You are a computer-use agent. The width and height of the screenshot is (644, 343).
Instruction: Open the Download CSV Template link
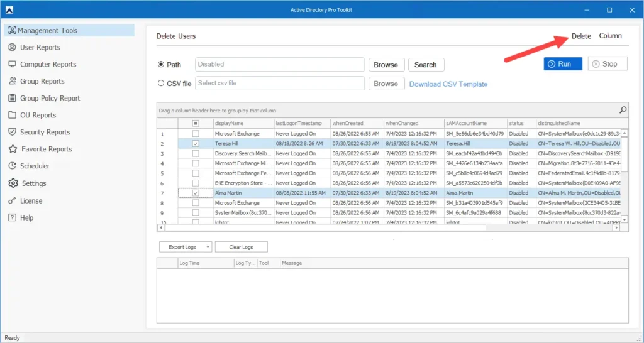pos(448,84)
